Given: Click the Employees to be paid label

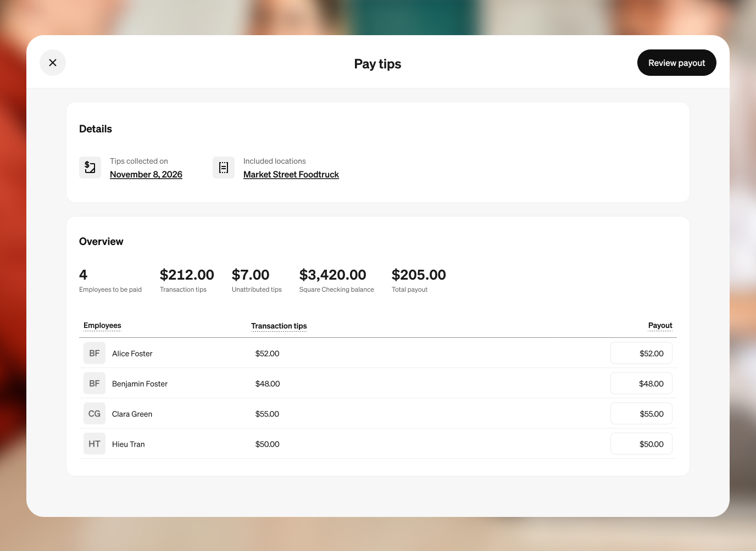Looking at the screenshot, I should click(110, 290).
